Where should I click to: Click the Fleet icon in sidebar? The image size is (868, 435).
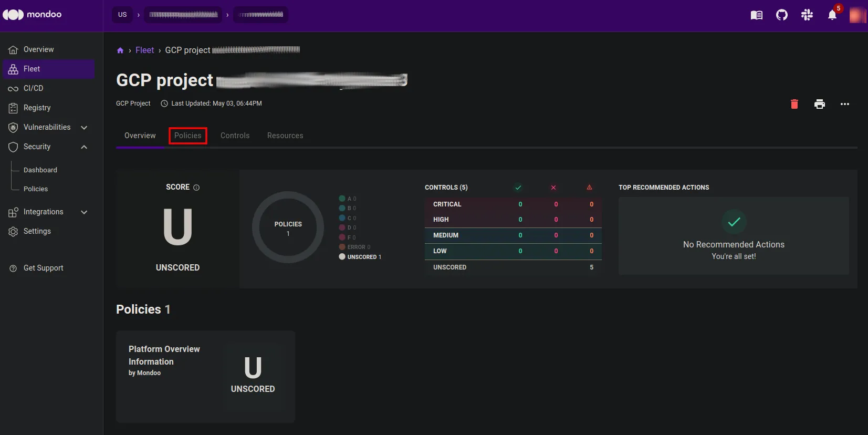tap(13, 69)
